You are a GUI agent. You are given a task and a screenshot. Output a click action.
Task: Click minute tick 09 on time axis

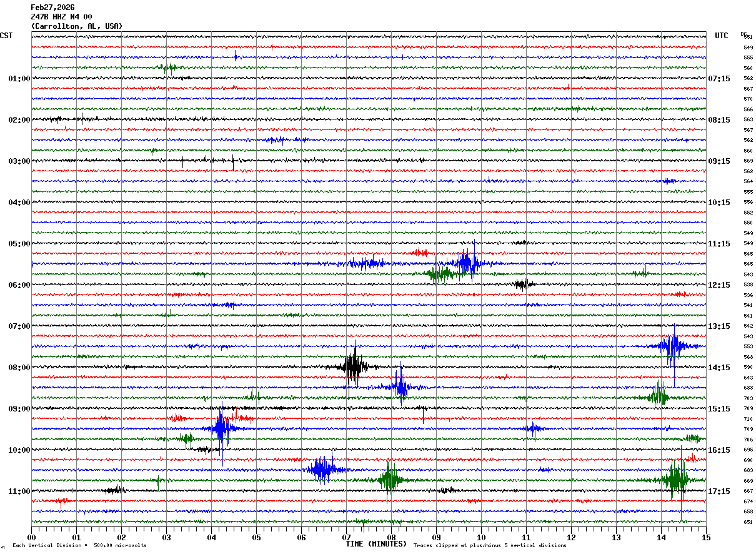point(436,537)
